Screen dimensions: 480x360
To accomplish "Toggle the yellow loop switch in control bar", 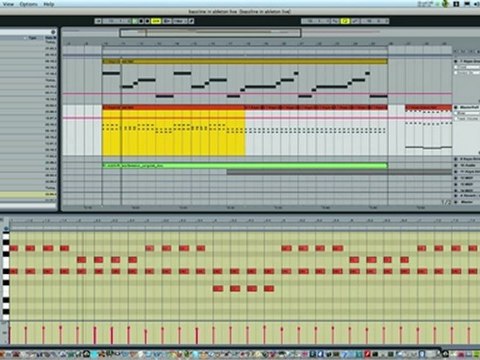I will point(345,21).
